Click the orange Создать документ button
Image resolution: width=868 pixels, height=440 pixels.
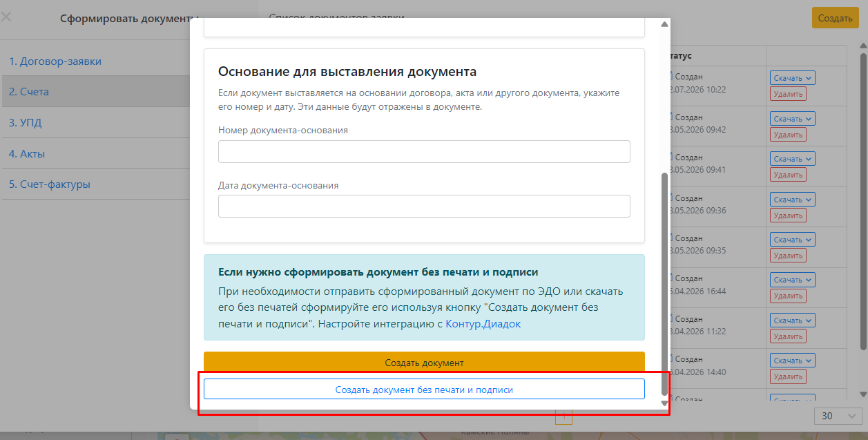coord(424,362)
